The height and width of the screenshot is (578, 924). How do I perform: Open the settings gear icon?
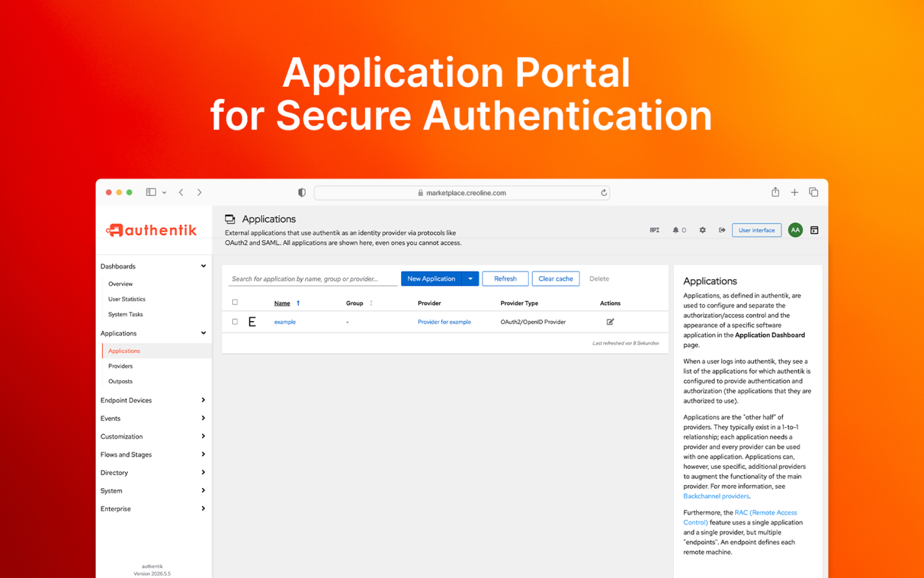pyautogui.click(x=703, y=230)
